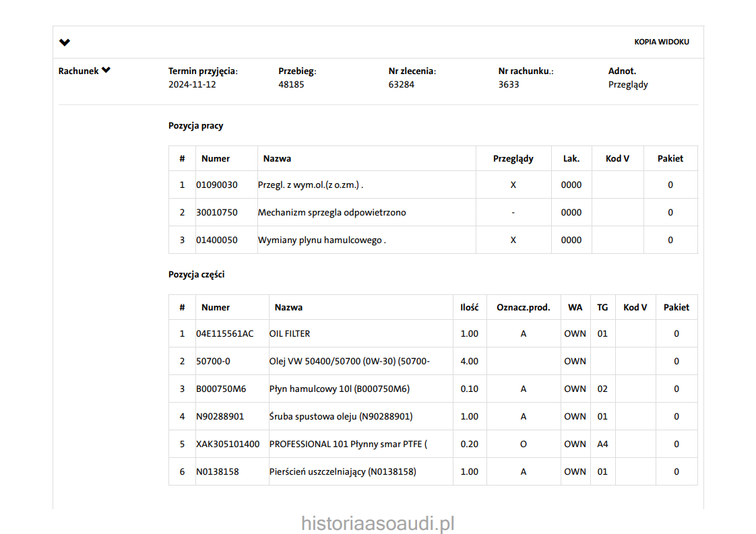Click the invoice number value 3633
This screenshot has width=756, height=534.
click(509, 85)
